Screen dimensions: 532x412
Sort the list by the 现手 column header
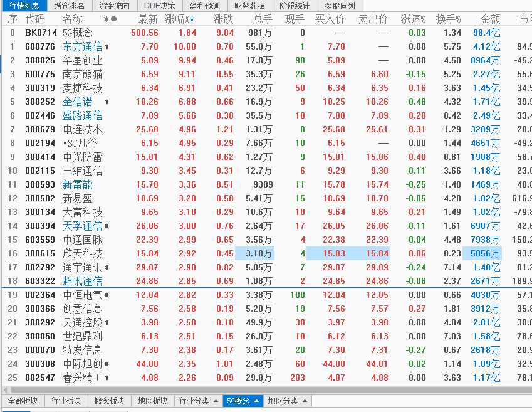(295, 19)
